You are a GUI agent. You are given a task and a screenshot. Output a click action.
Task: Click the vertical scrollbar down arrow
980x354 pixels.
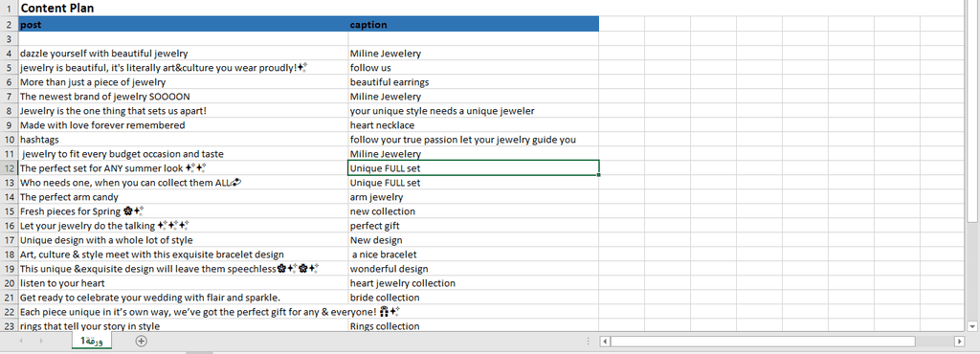[x=972, y=326]
